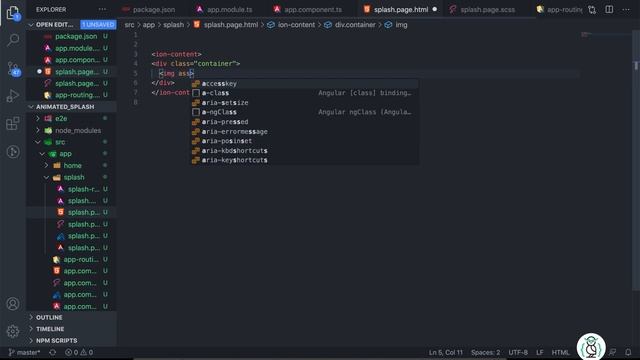
Task: Expand the NPM Scripts section
Action: [x=56, y=341]
